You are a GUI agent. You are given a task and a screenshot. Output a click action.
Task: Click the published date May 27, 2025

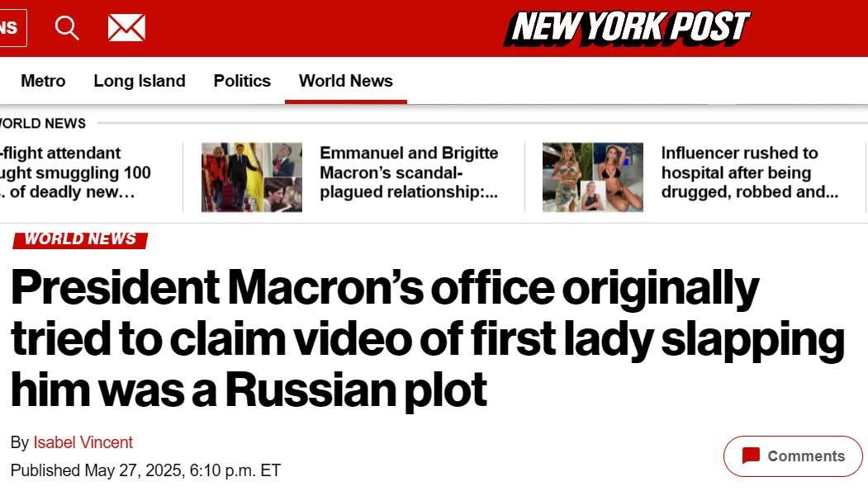point(145,470)
